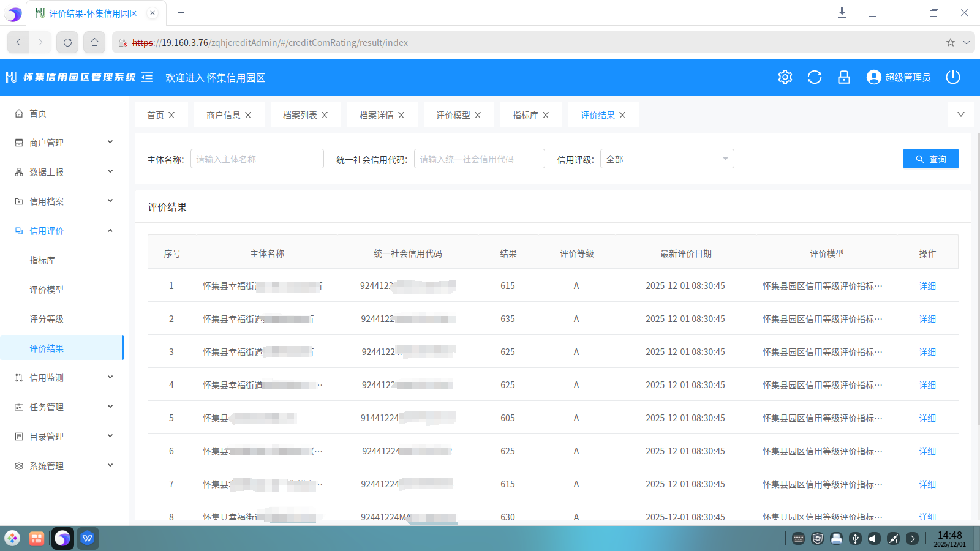The image size is (980, 551).
Task: Open browser downloads icon
Action: click(x=842, y=13)
